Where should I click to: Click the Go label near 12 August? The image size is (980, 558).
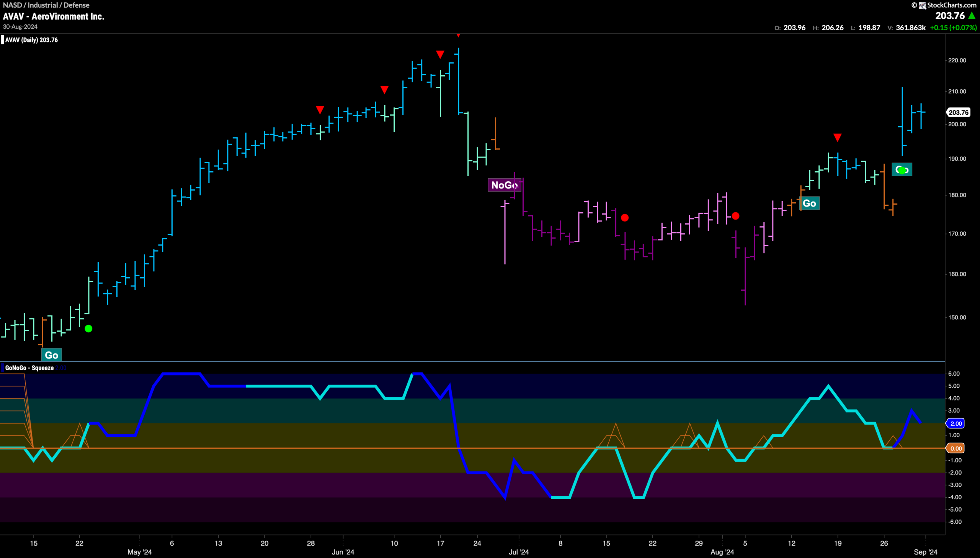point(809,203)
